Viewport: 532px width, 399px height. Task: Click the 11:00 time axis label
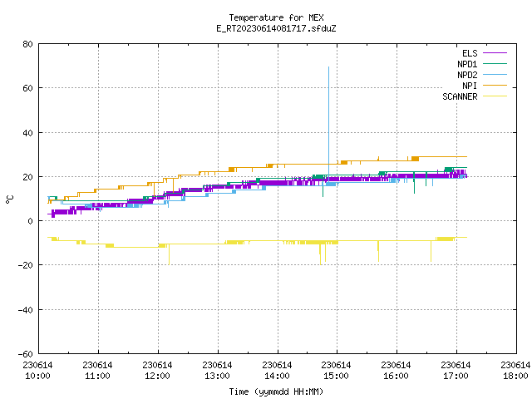click(x=97, y=376)
